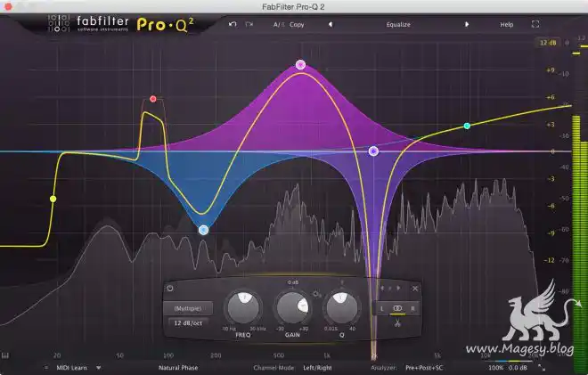Close the plugin window with red button
588x375 pixels.
pos(7,7)
